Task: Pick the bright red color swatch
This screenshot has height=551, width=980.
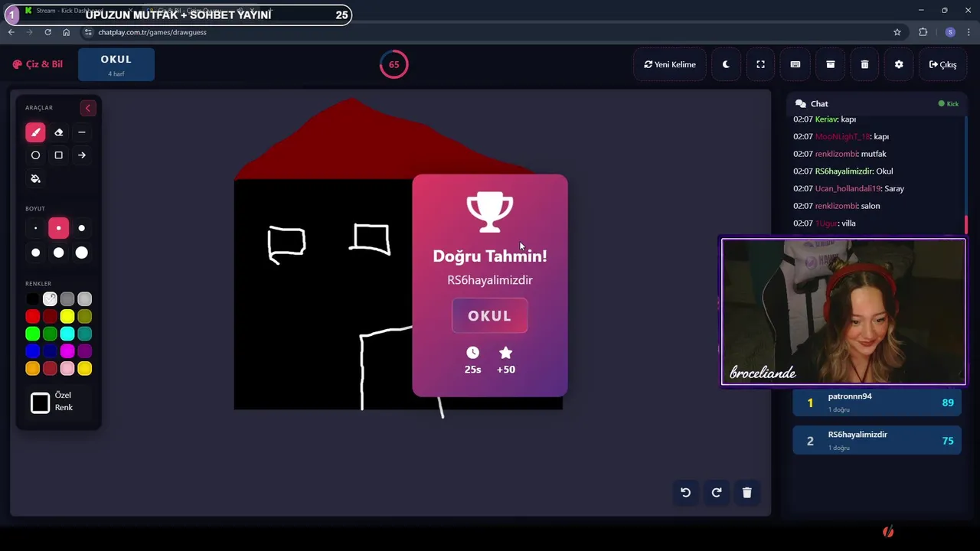Action: coord(32,316)
